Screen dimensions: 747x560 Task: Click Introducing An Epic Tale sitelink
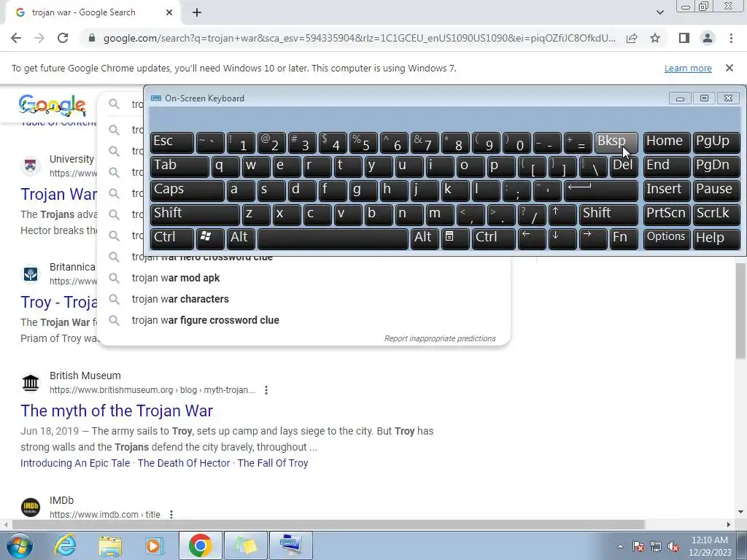pos(75,463)
